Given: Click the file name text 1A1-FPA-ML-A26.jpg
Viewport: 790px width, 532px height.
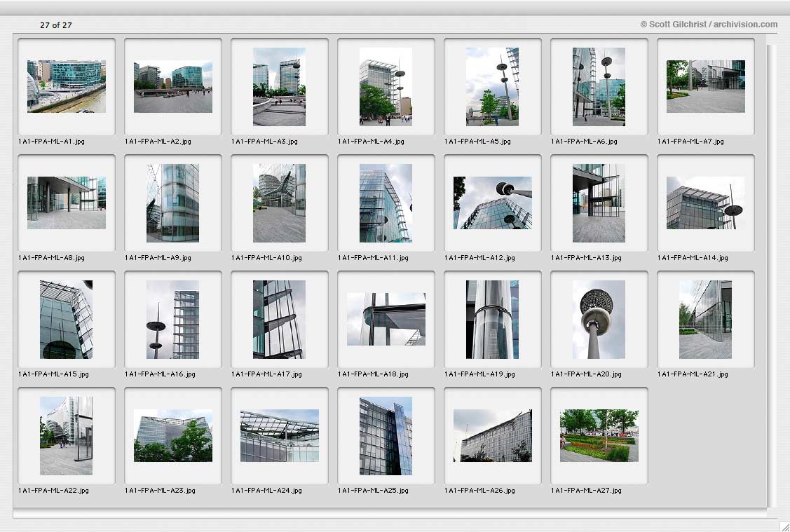Looking at the screenshot, I should pos(479,491).
